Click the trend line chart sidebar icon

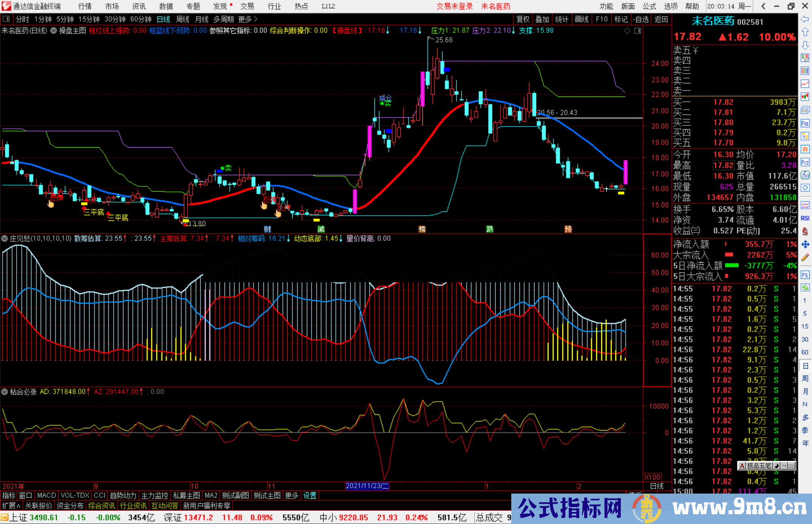805,83
